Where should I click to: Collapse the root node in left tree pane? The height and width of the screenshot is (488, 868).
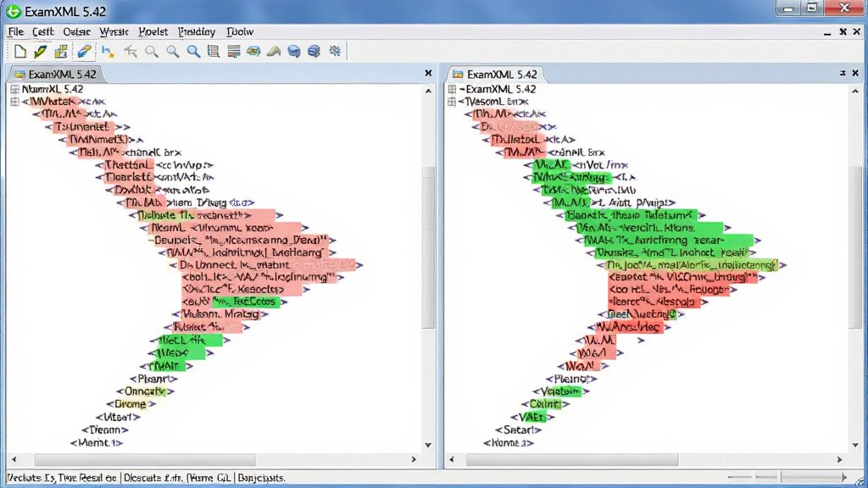tap(15, 89)
